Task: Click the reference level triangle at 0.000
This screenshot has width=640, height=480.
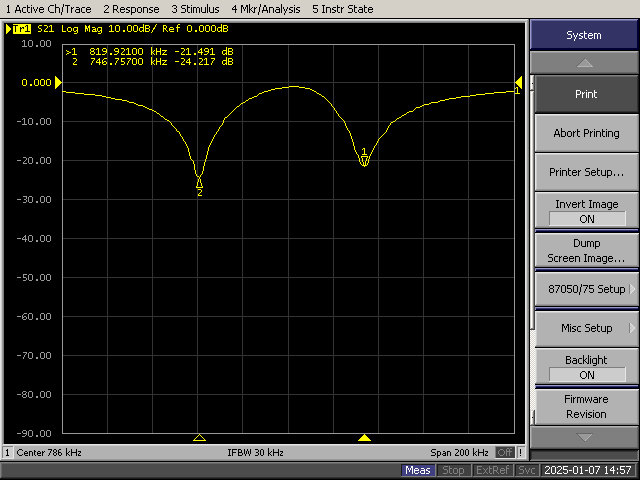Action: click(x=58, y=82)
